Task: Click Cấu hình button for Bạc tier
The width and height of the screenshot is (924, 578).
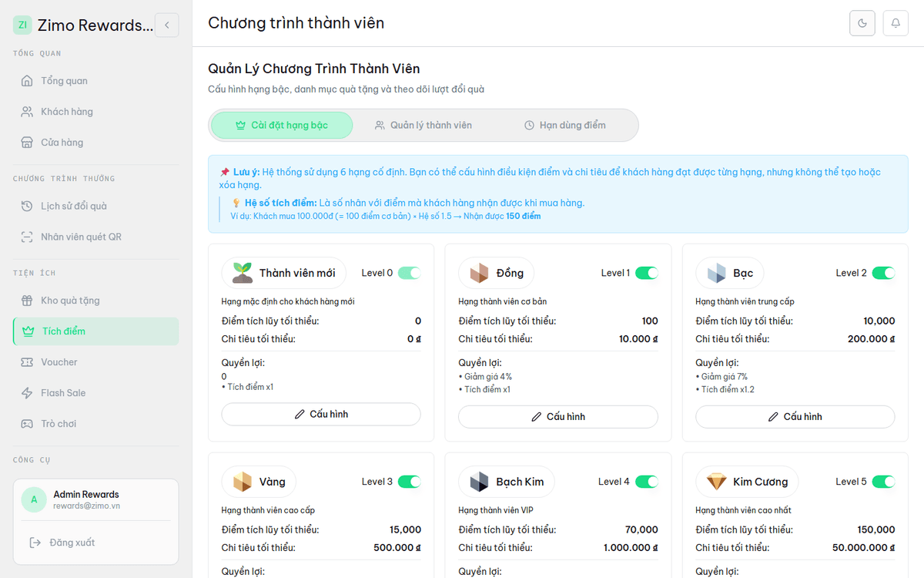Action: tap(795, 417)
